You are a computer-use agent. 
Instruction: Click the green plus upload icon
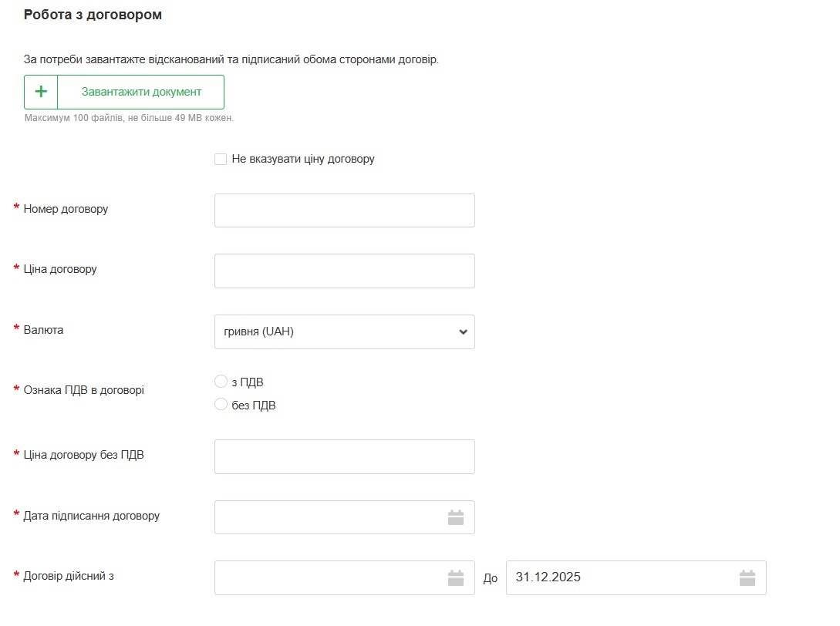point(41,92)
